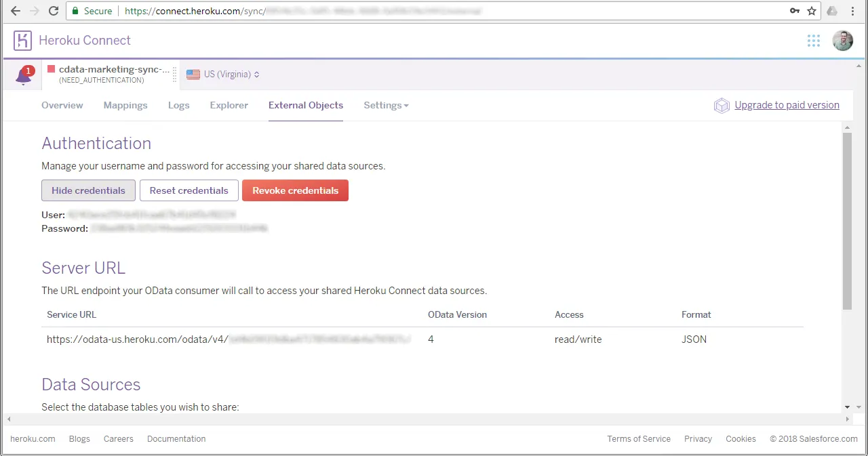Viewport: 868px width, 456px height.
Task: Click the Heroku Connect title text
Action: tap(85, 41)
